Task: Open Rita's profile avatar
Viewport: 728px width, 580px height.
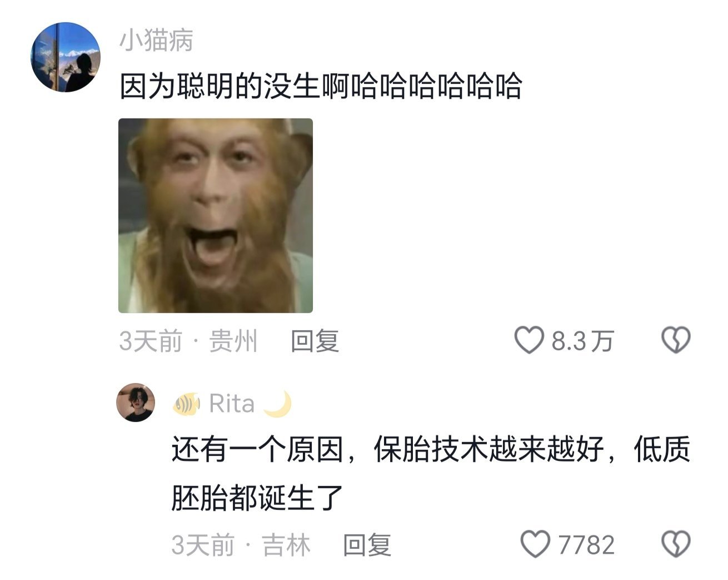Action: click(x=135, y=403)
